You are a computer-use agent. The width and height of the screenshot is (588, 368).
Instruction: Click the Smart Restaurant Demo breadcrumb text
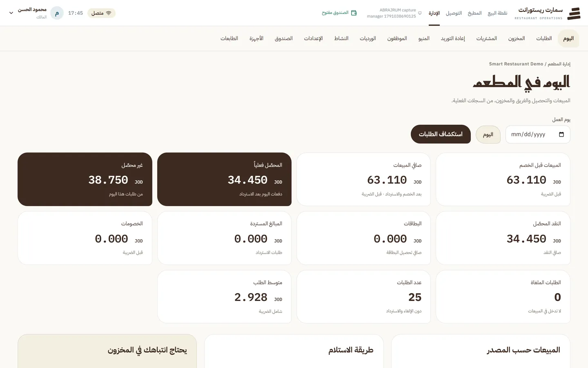click(x=516, y=64)
